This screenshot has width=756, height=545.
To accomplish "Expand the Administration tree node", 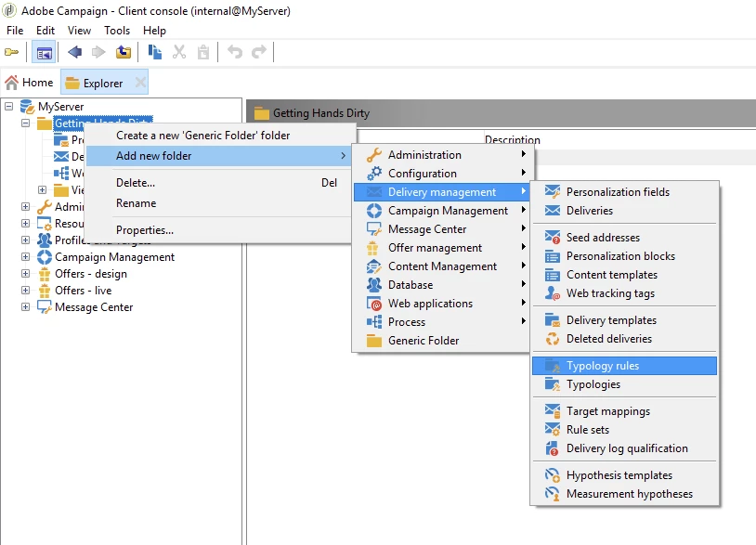I will [x=26, y=207].
